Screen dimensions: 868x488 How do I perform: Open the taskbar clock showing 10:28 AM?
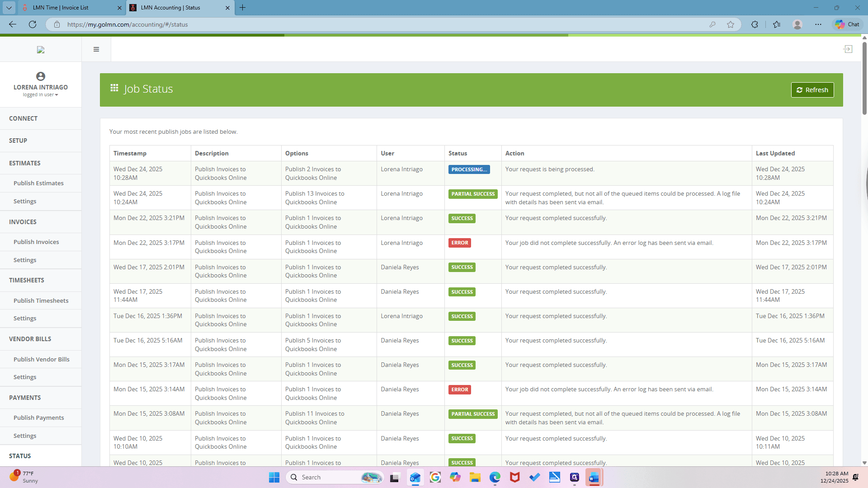coord(834,477)
